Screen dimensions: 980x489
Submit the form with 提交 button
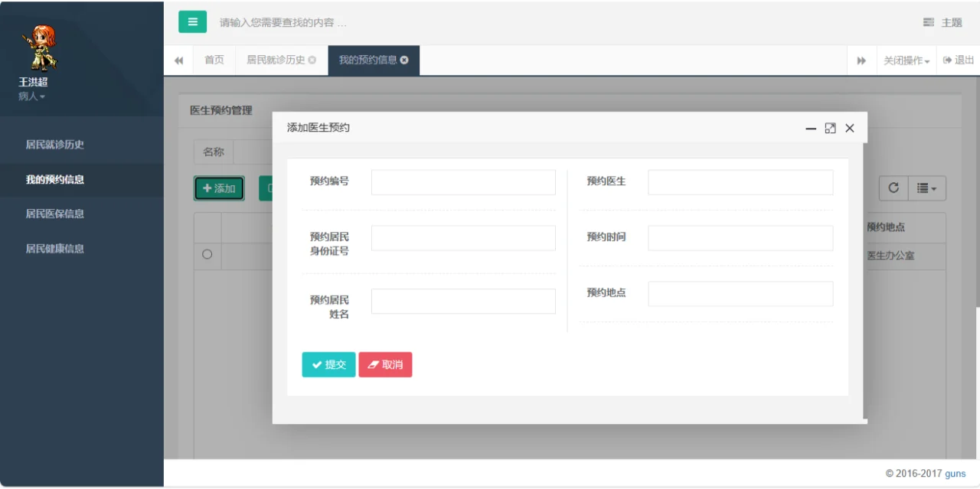point(328,365)
